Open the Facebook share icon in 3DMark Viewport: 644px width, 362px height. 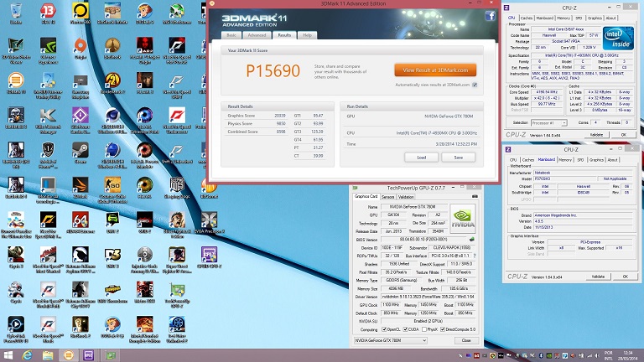pos(490,16)
